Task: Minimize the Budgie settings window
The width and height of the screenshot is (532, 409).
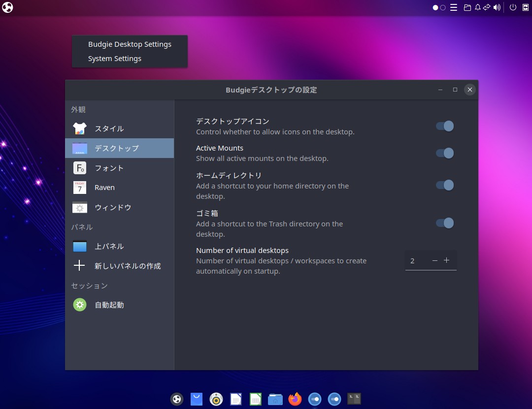Action: pyautogui.click(x=440, y=90)
